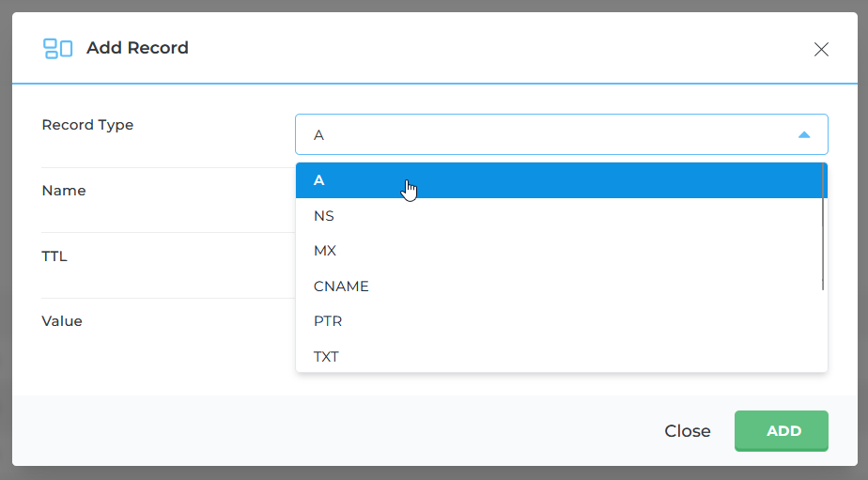Close the dialog with the X icon

click(x=821, y=49)
